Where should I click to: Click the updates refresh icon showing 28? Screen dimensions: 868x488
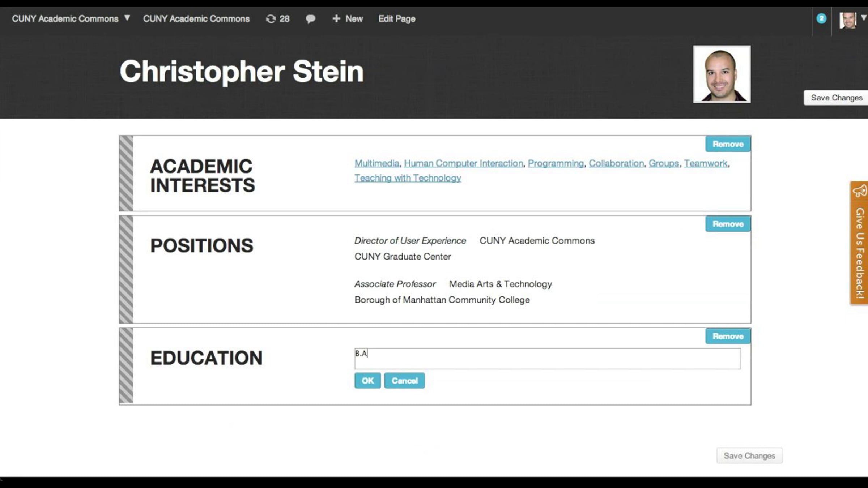tap(271, 19)
